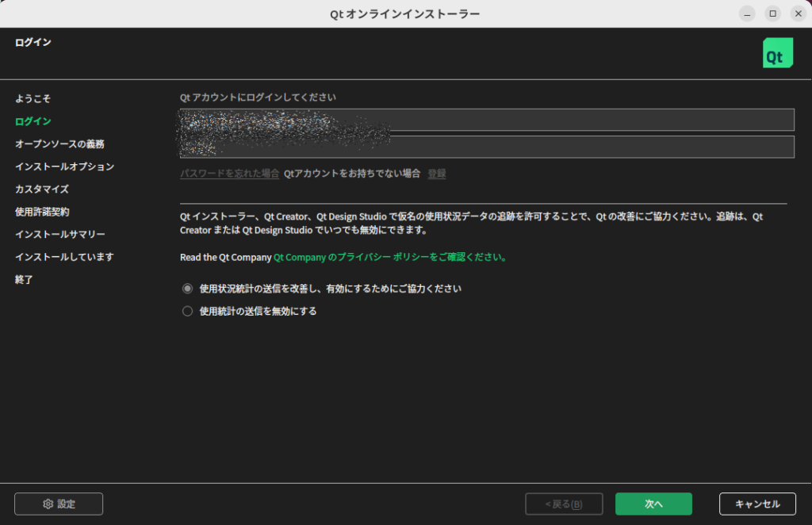Select 使用状況統計の送信を有効にする radio option
Screen dimensions: 812x525
188,289
